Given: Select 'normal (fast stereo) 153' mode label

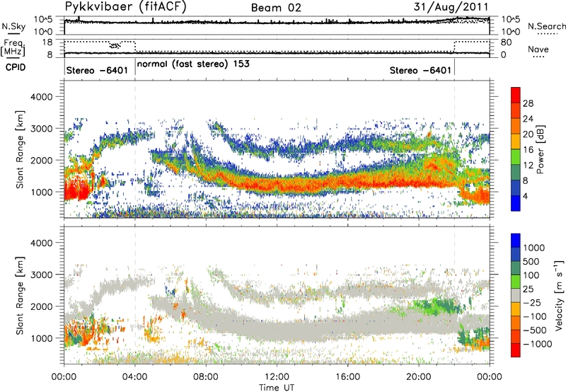Looking at the screenshot, I should [193, 64].
